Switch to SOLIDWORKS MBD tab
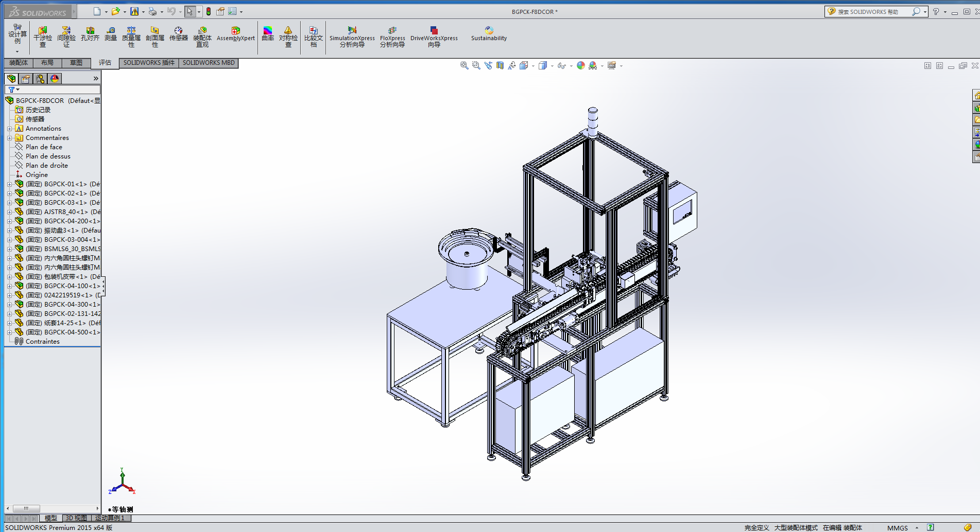 (209, 63)
